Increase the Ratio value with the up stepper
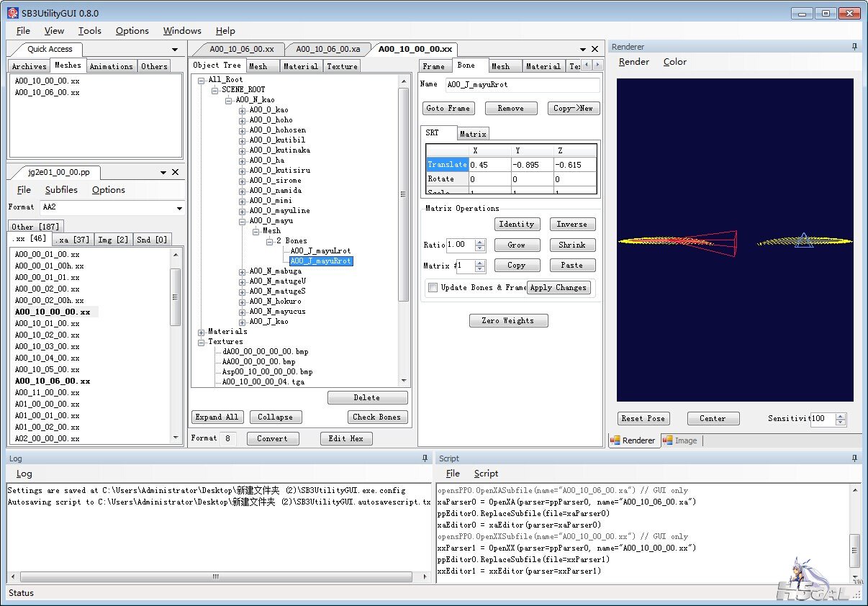 click(x=481, y=242)
